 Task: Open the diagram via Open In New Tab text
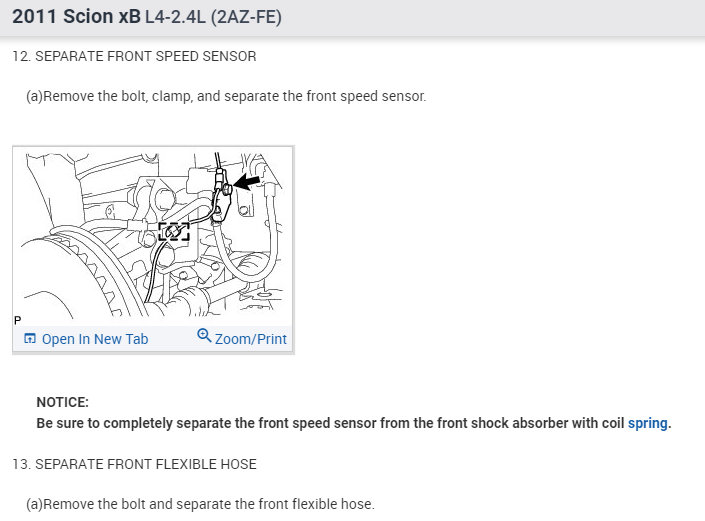[x=95, y=339]
